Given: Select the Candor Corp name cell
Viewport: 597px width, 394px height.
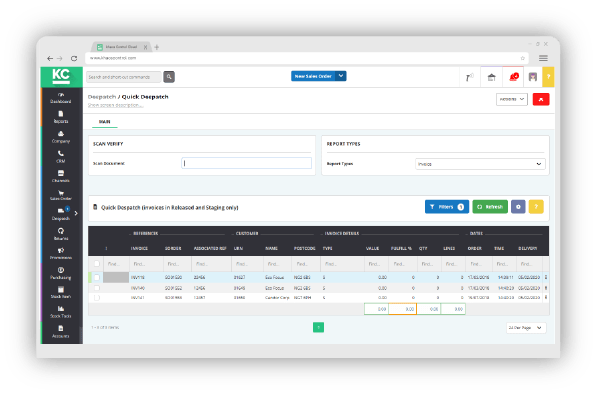Looking at the screenshot, I should pyautogui.click(x=277, y=298).
